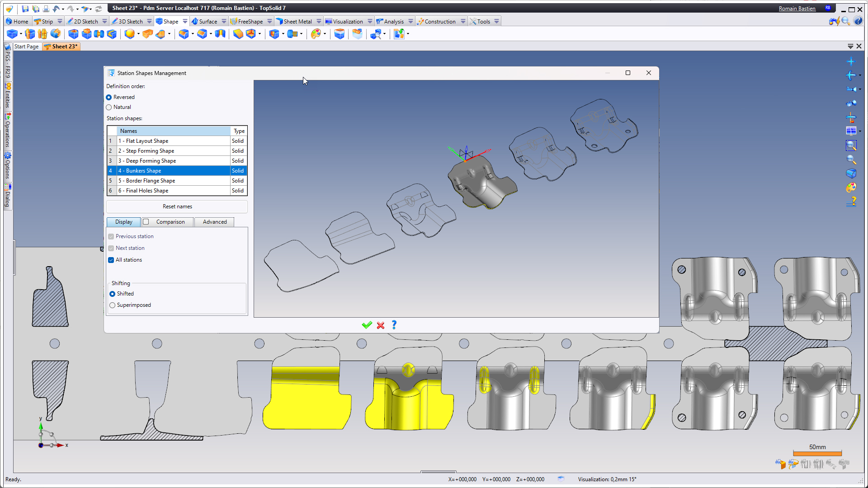Click the Reset names button
This screenshot has height=488, width=868.
pos(177,206)
